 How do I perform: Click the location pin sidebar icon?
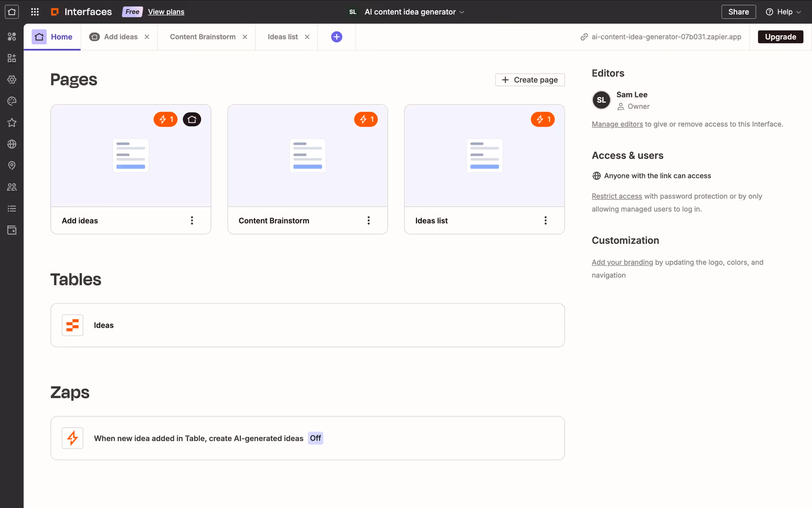(12, 166)
